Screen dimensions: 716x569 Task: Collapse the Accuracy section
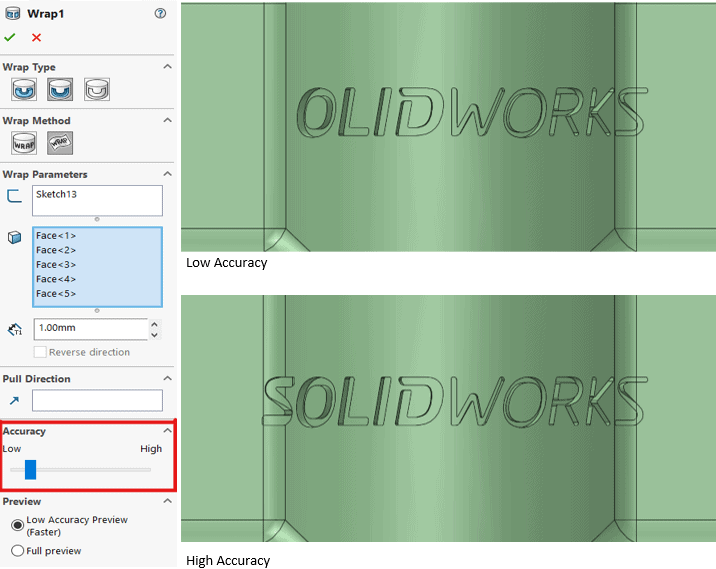point(168,431)
